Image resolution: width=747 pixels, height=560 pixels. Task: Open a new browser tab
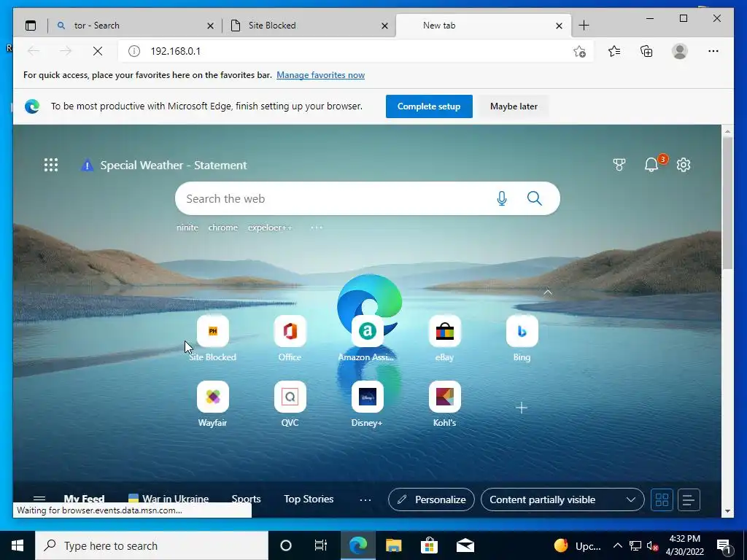tap(584, 26)
